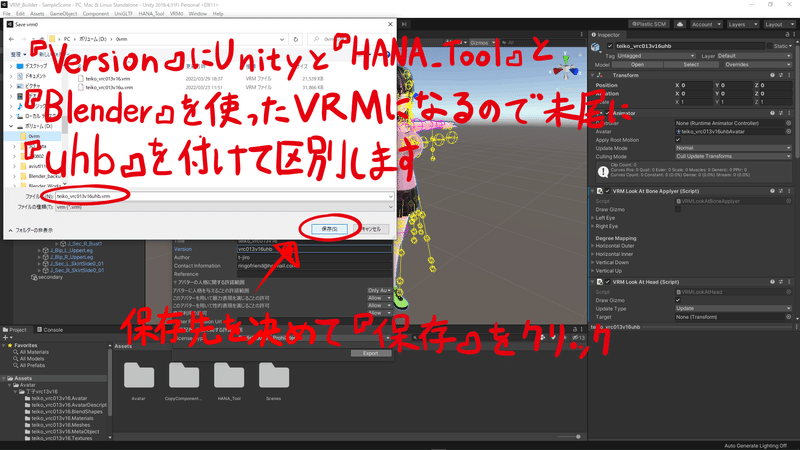The height and width of the screenshot is (450, 800).
Task: Open VRM Look At Head presets icon
Action: 781,282
